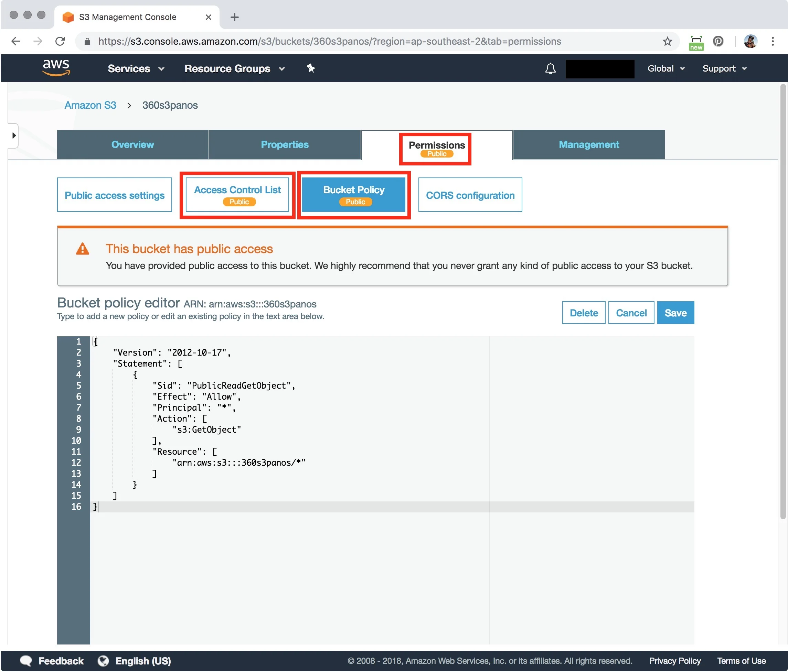The width and height of the screenshot is (788, 672).
Task: View site info via padlock icon
Action: pyautogui.click(x=87, y=41)
